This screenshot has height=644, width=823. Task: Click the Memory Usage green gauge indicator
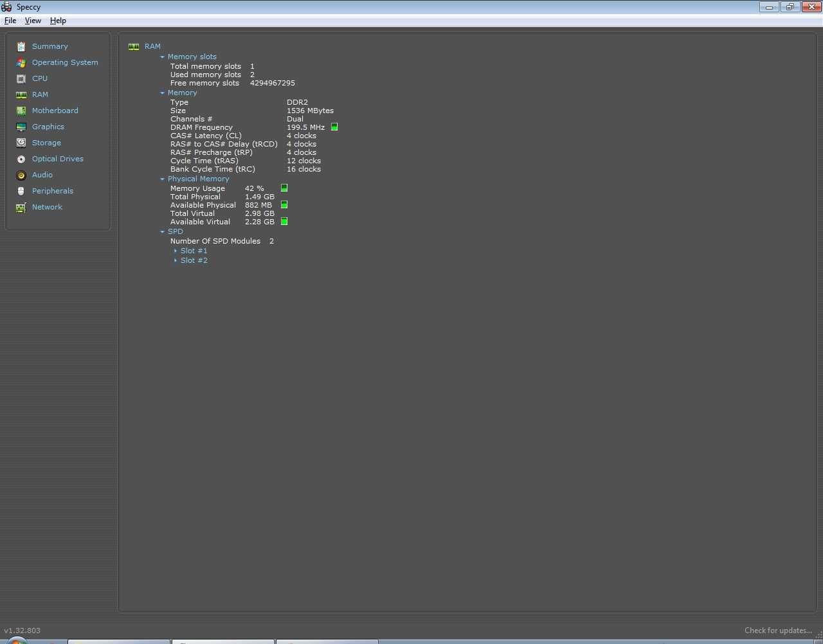click(284, 188)
